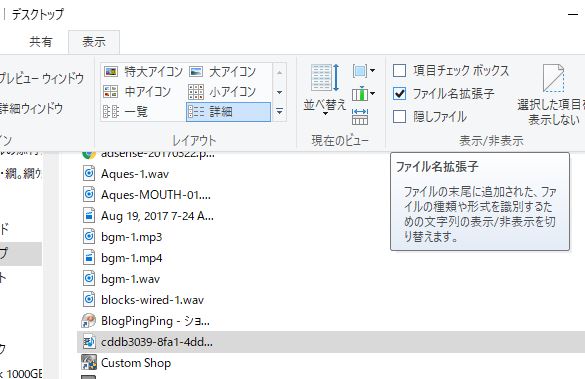Select the adsense-20170522 file icon
The image size is (585, 379).
88,154
